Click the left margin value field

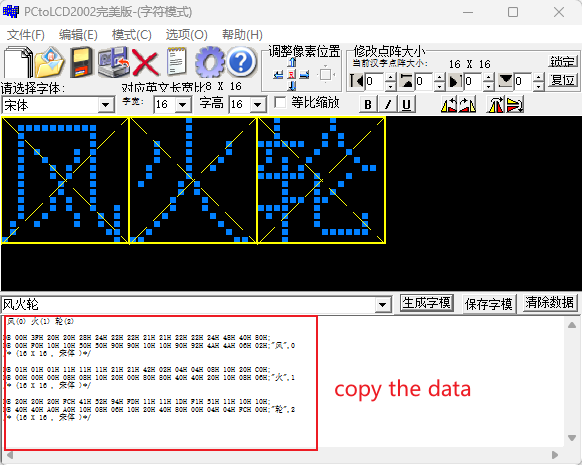(x=375, y=82)
